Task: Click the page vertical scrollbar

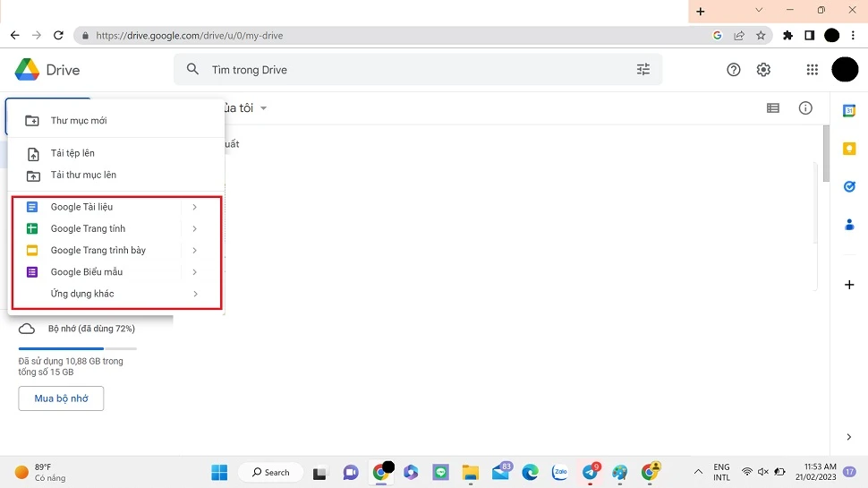Action: click(826, 153)
